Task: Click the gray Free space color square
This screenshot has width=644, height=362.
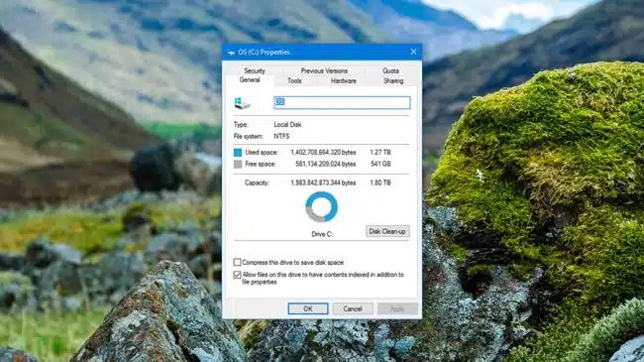Action: pyautogui.click(x=238, y=164)
